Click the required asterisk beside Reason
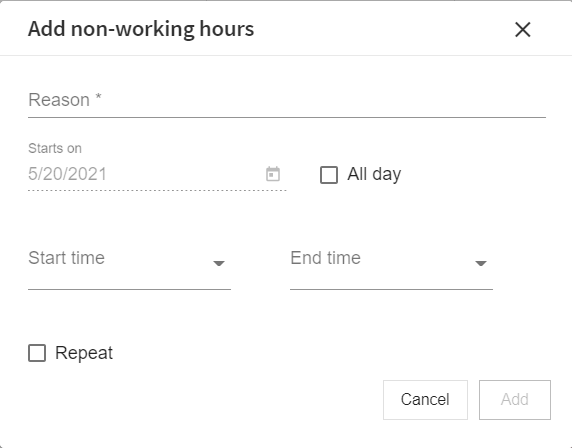 (x=98, y=97)
